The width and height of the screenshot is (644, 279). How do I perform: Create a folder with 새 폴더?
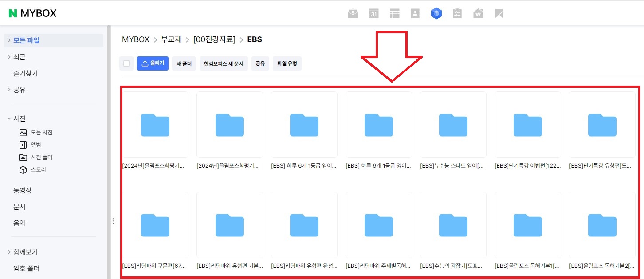tap(184, 63)
